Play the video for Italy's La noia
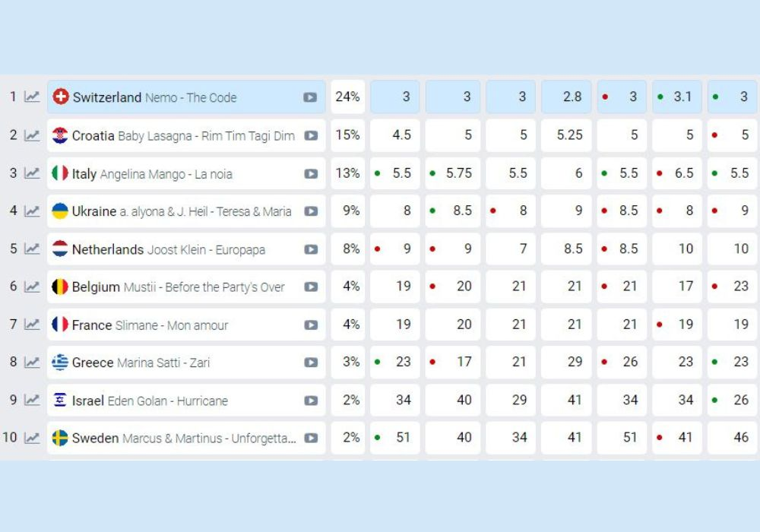 311,173
